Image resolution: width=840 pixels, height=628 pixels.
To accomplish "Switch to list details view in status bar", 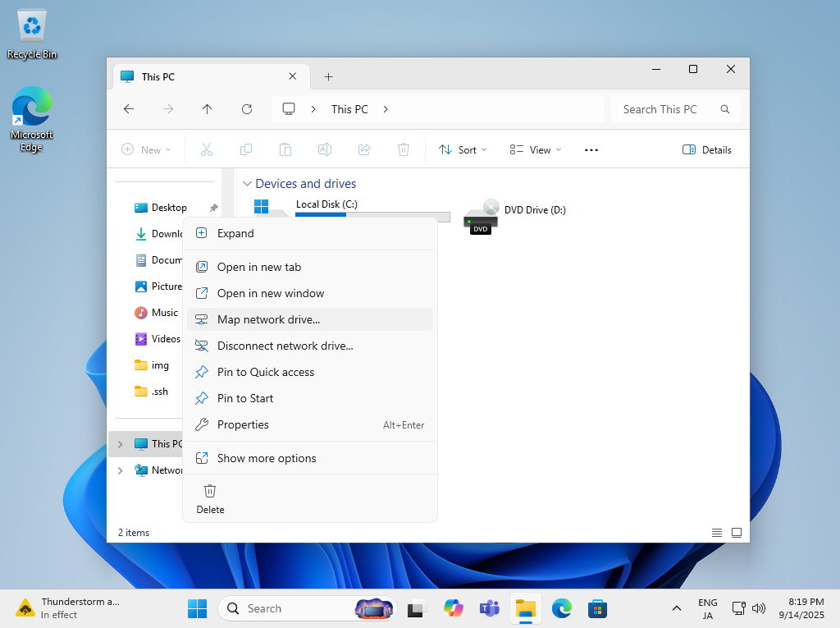I will coord(717,533).
